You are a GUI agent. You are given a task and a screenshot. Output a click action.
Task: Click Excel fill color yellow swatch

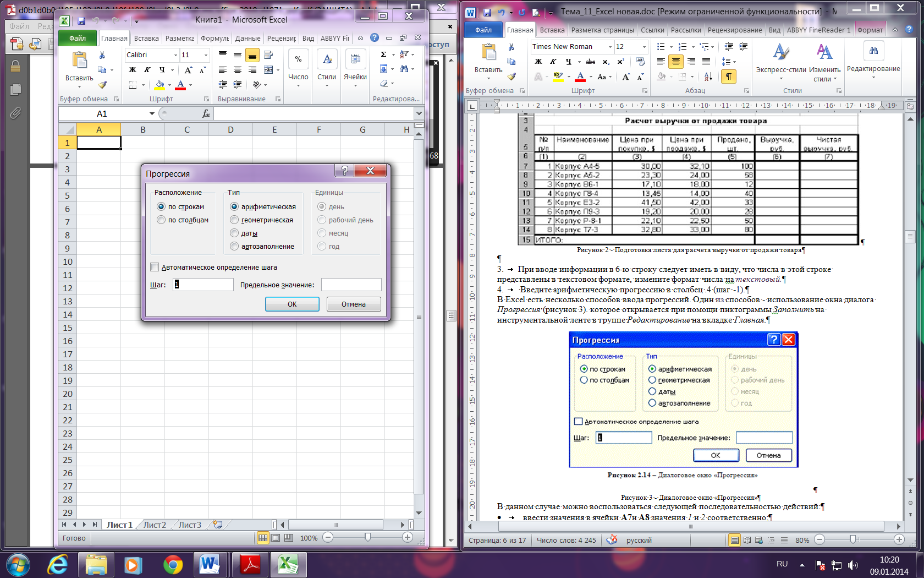pos(159,85)
